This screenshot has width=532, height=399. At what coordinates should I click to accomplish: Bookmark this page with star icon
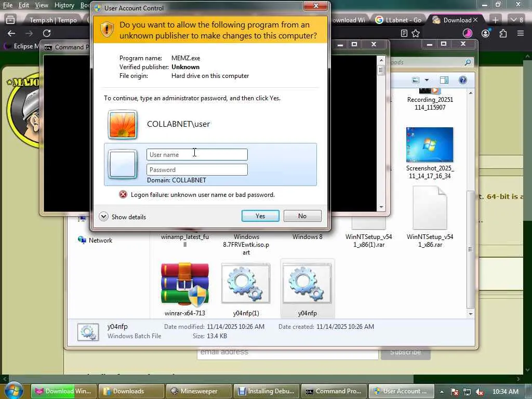416,33
